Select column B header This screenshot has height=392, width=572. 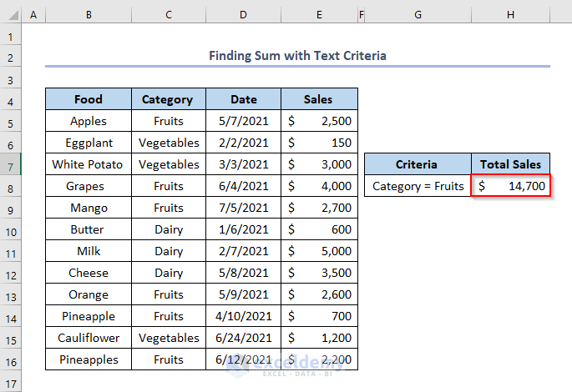pyautogui.click(x=88, y=16)
